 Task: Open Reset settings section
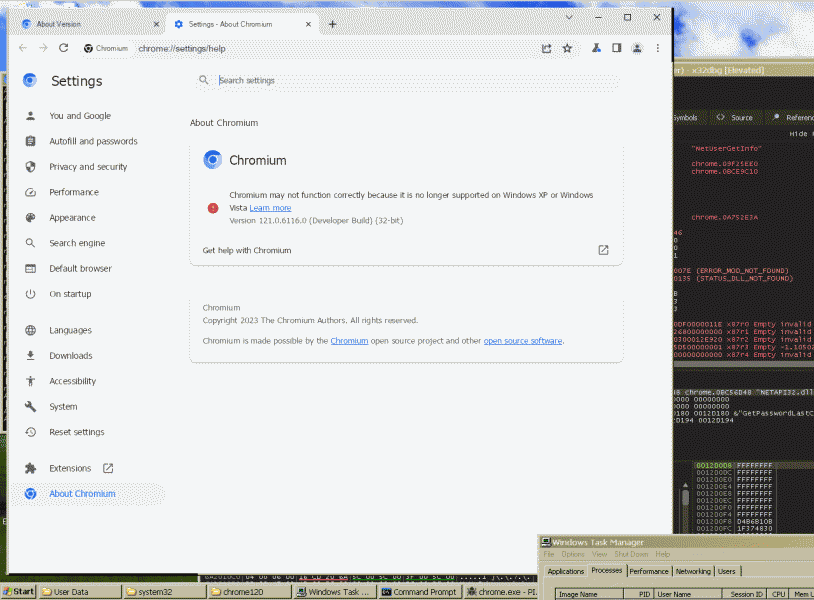pyautogui.click(x=77, y=432)
